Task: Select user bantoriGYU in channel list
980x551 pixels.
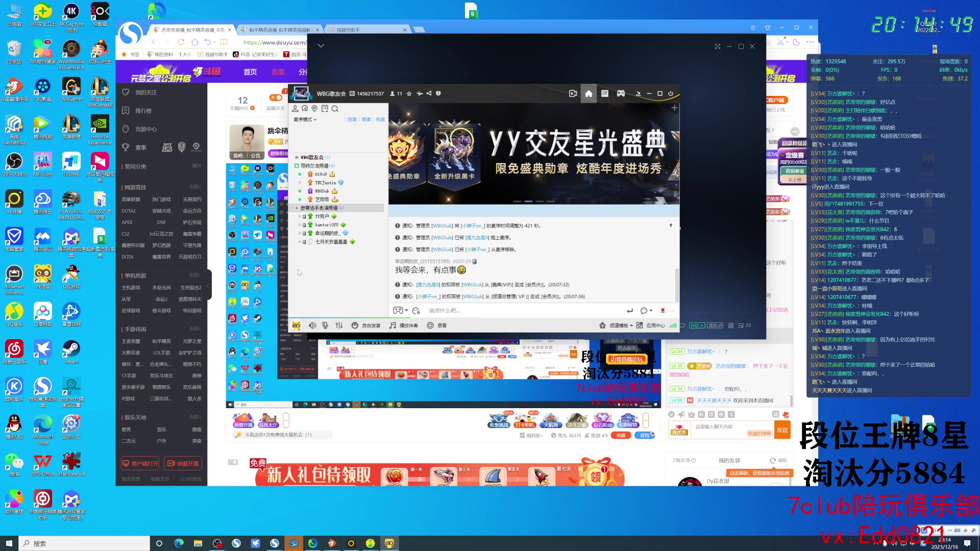Action: click(x=327, y=225)
